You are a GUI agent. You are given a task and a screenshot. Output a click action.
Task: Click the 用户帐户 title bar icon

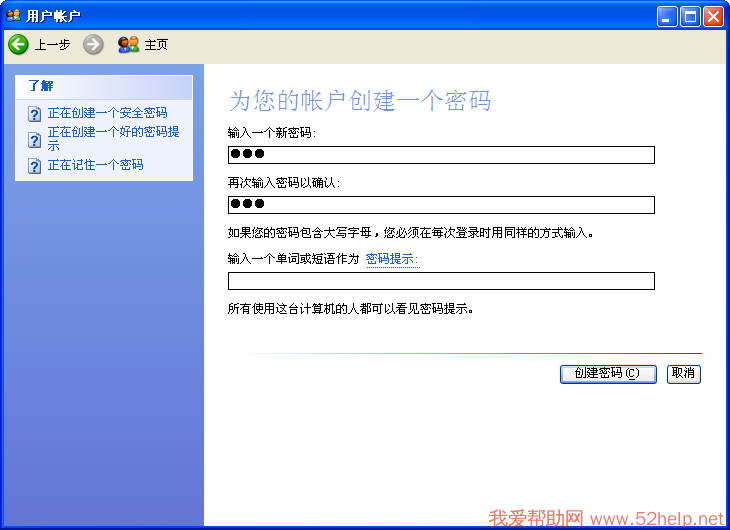(x=13, y=16)
